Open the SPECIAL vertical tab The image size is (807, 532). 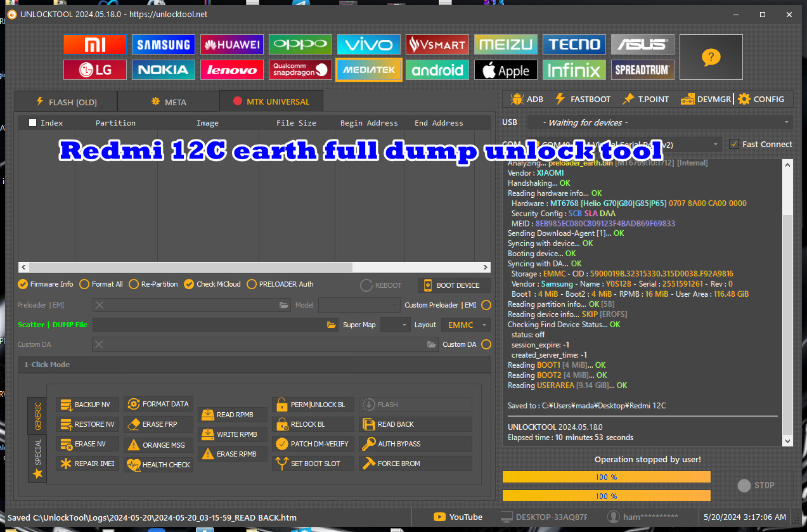point(37,458)
